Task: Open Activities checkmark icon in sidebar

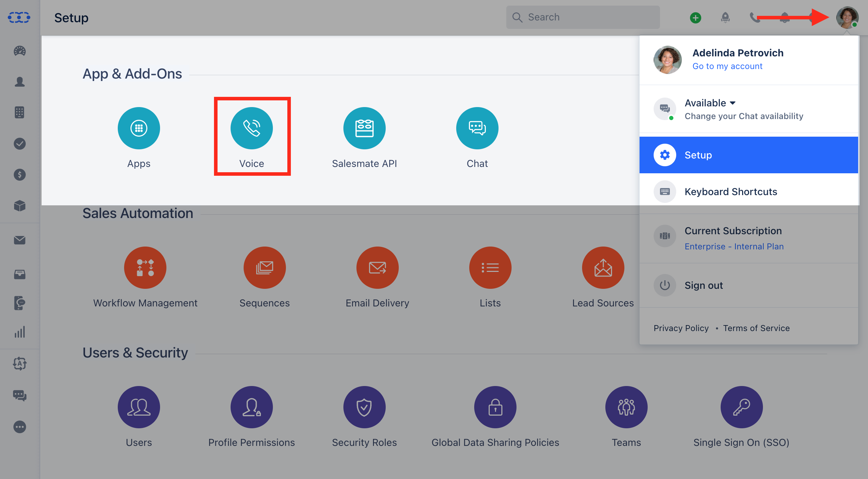Action: pyautogui.click(x=20, y=144)
